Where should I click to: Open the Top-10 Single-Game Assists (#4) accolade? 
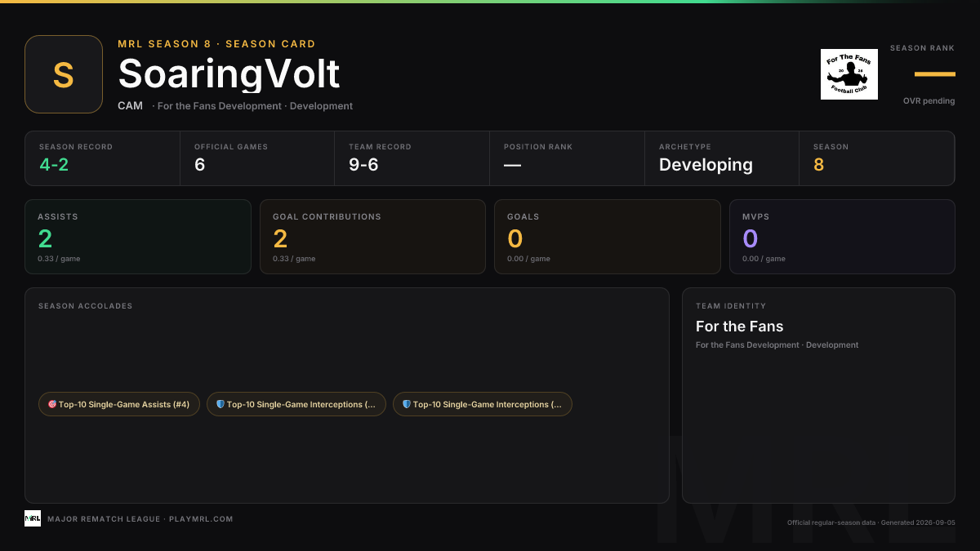click(x=119, y=404)
